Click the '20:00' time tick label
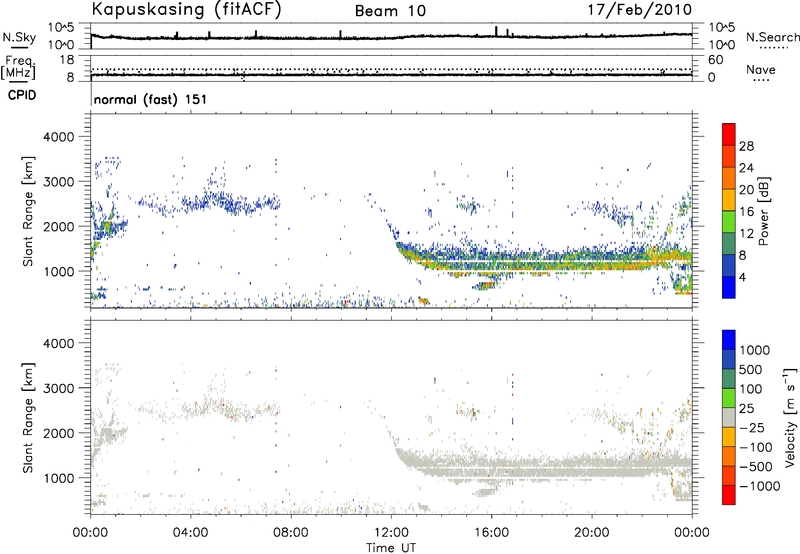The width and height of the screenshot is (800, 554). click(x=592, y=533)
